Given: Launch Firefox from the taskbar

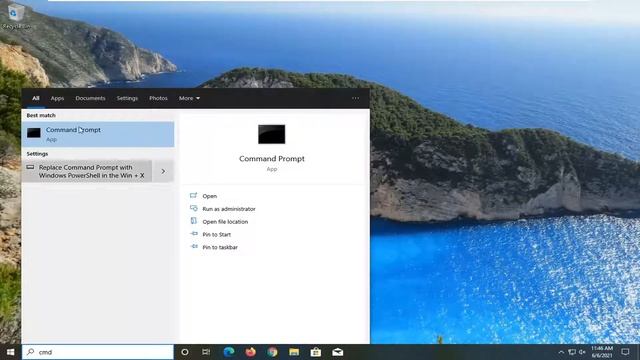Looking at the screenshot, I should [251, 352].
